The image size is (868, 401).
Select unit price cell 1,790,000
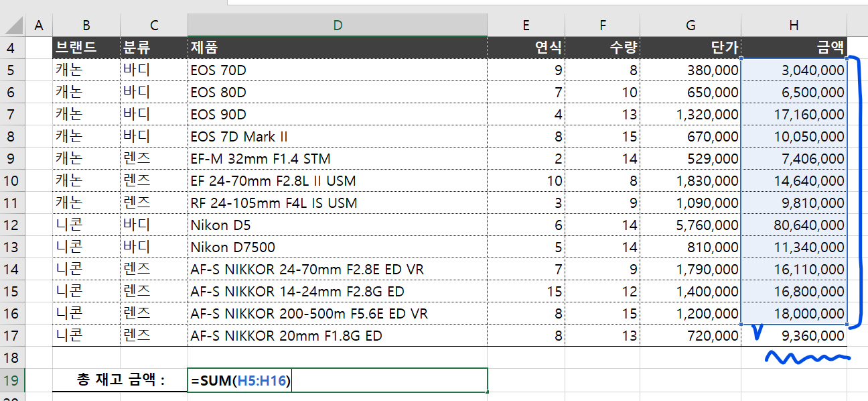click(691, 269)
